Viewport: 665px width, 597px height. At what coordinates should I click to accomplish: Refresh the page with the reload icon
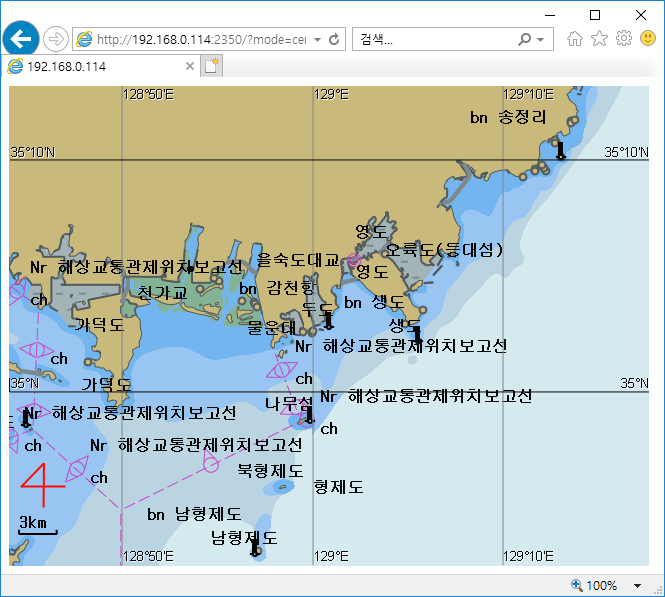[334, 40]
